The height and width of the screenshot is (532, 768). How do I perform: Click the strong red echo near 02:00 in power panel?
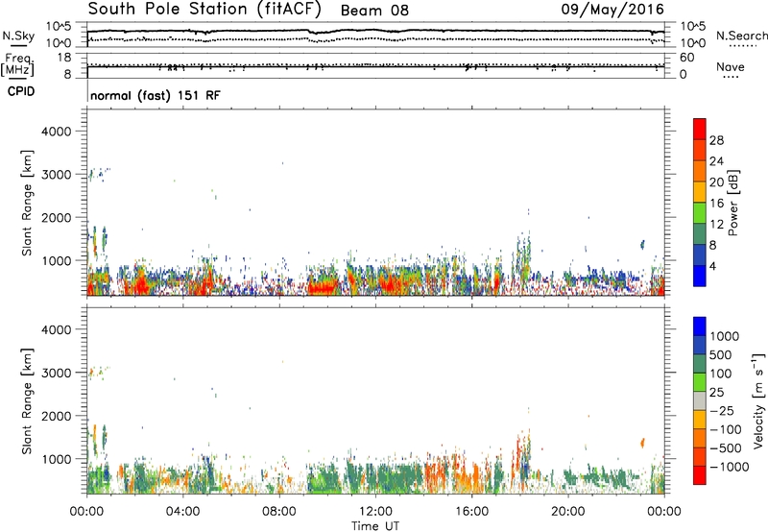140,285
